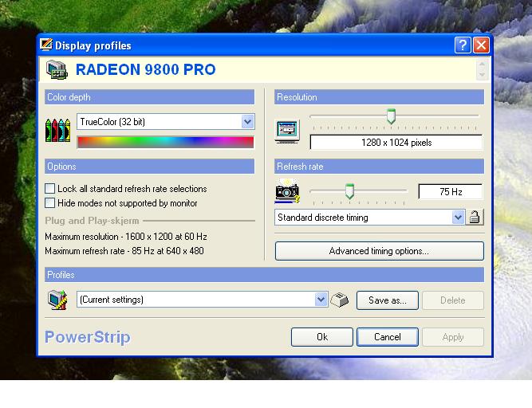Image resolution: width=532 pixels, height=408 pixels.
Task: Click the rainbow color spectrum bar
Action: point(166,143)
